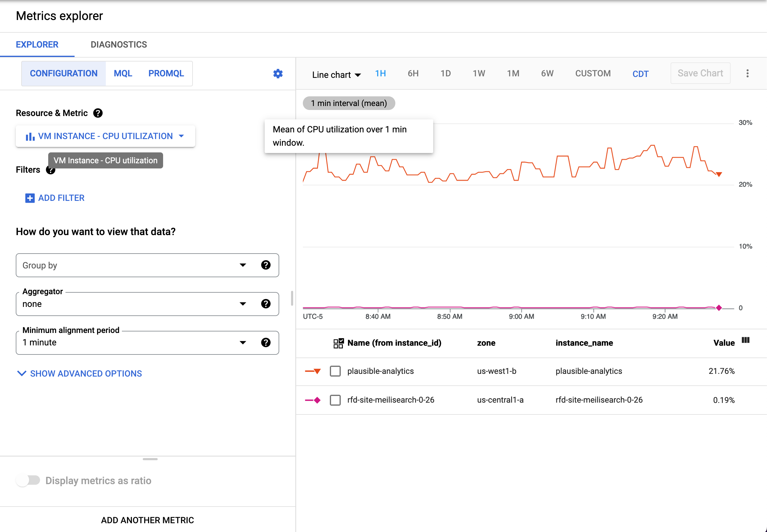Open the settings gear icon
Screen dimensions: 767x532
click(x=278, y=74)
